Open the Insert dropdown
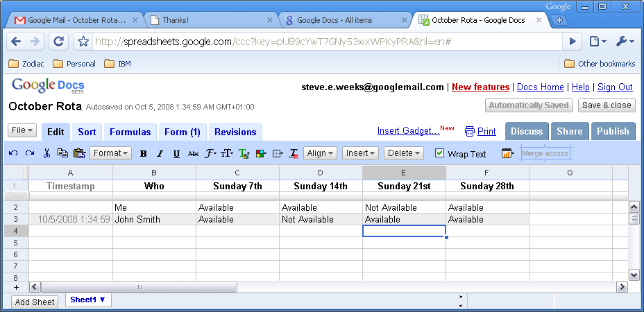 [x=359, y=153]
